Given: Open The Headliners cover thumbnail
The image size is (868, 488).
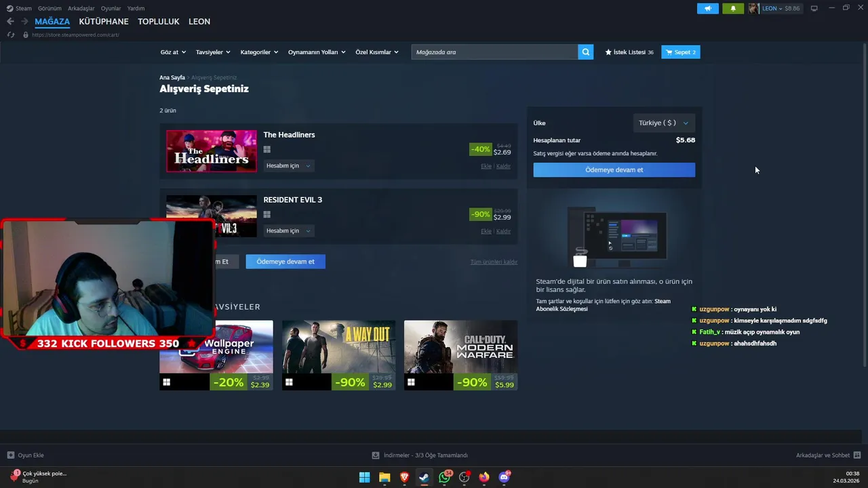Looking at the screenshot, I should coord(212,151).
